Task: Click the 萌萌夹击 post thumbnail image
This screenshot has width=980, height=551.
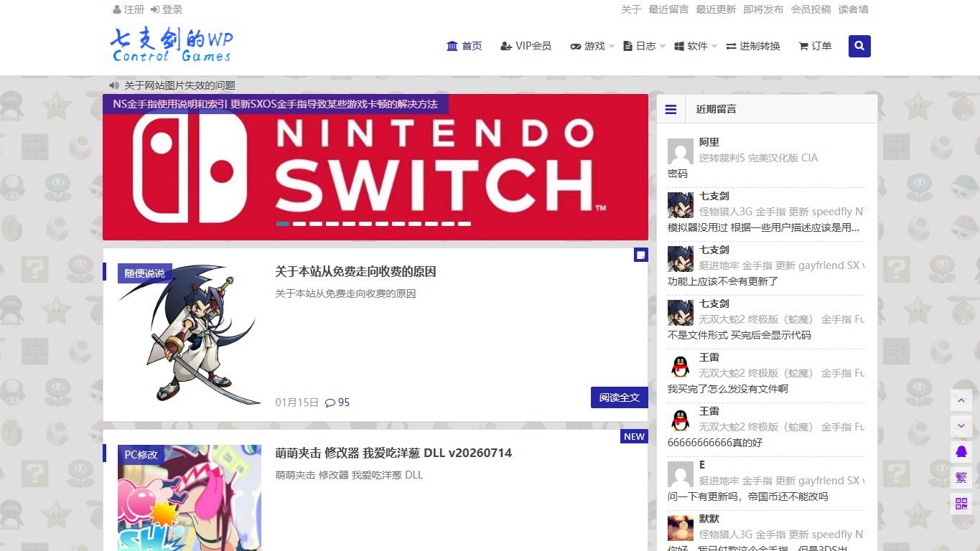Action: click(190, 498)
